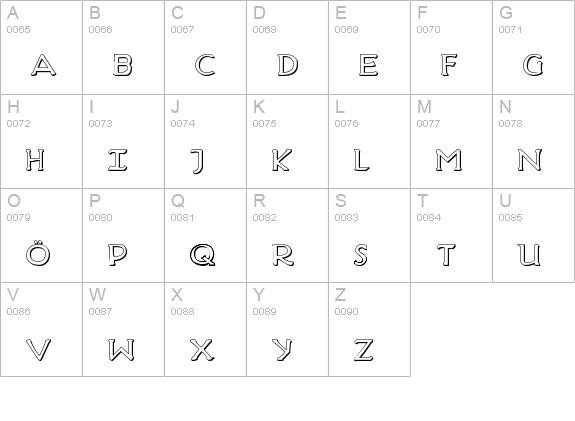The image size is (575, 421).
Task: Click the gray header letter R
Action: (259, 201)
